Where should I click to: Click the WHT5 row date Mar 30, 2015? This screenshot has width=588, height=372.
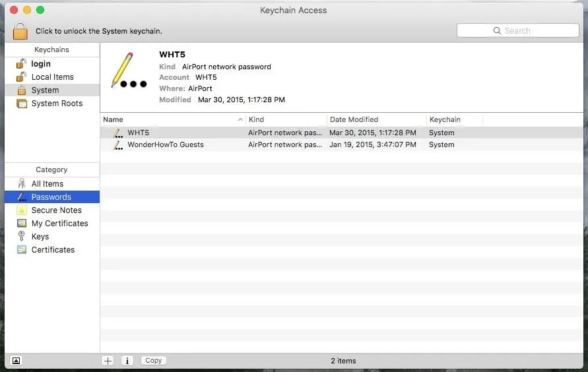(x=373, y=133)
